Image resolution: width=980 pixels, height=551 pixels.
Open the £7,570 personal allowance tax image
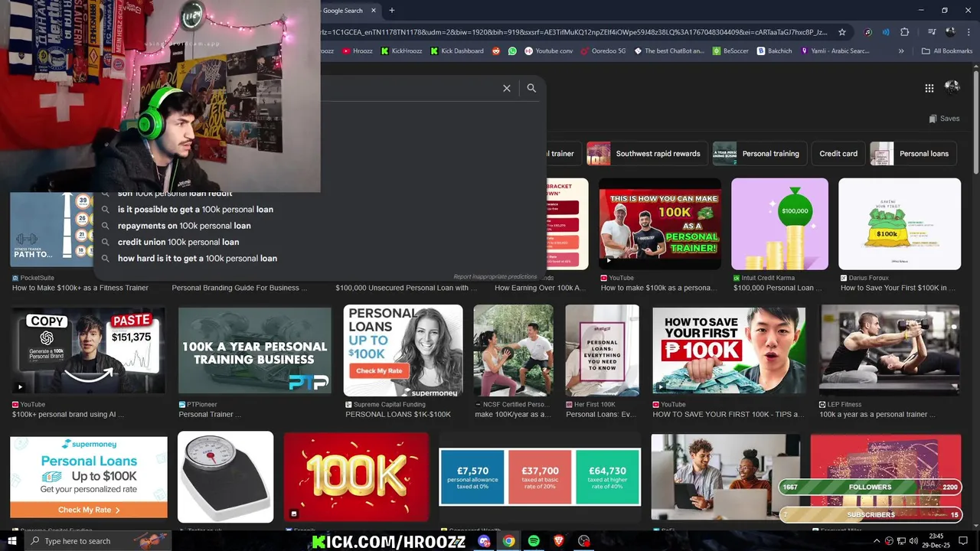point(540,477)
